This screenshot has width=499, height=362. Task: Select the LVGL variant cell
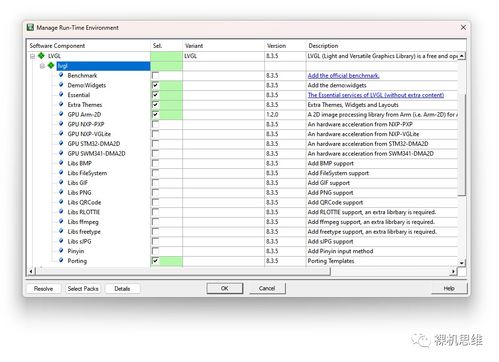click(223, 56)
